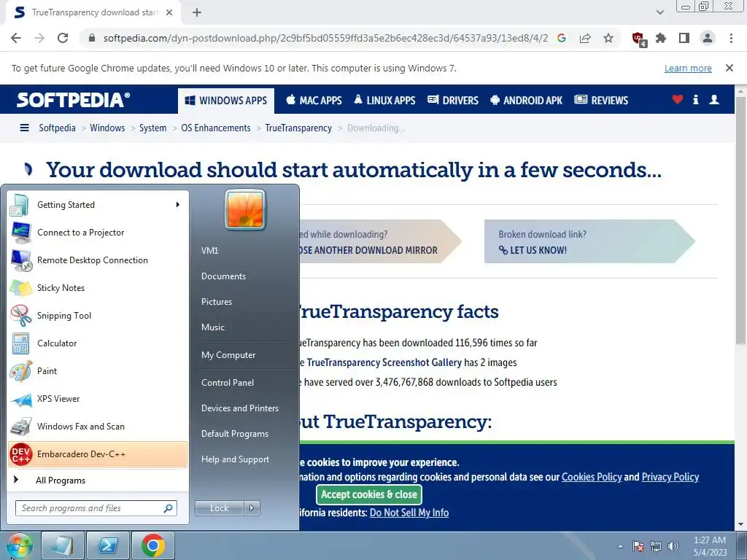Screen dimensions: 747x560
Task: Open shutdown options arrow next to Lock
Action: [252, 508]
